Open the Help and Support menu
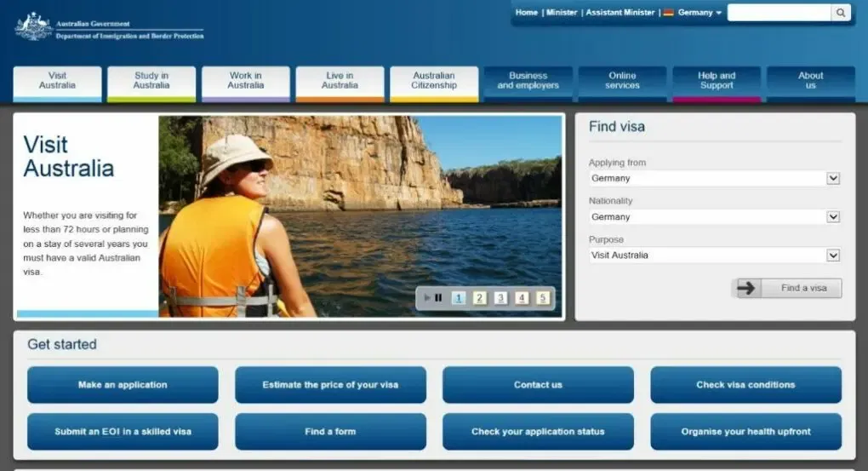Viewport: 868px width, 471px height. [x=717, y=81]
